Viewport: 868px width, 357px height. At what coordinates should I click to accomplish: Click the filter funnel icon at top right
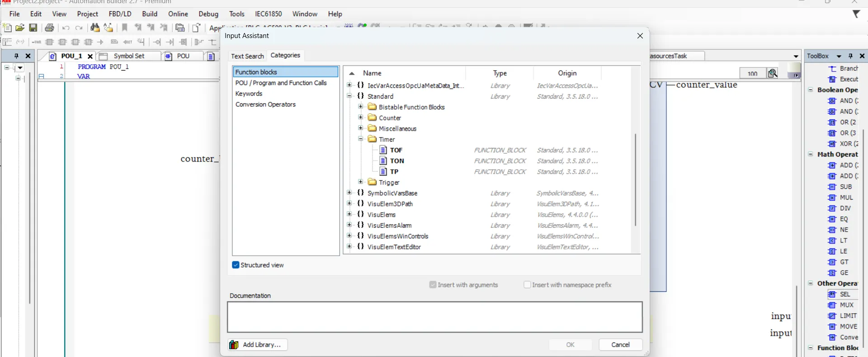[856, 14]
